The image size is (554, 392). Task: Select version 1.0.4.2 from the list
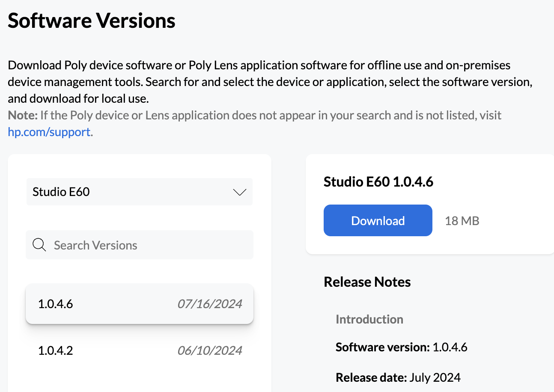[x=139, y=350]
